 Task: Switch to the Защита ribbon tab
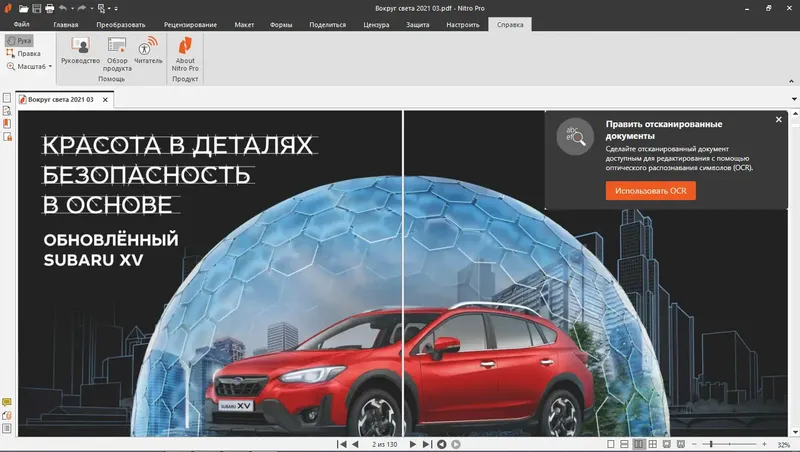click(418, 24)
